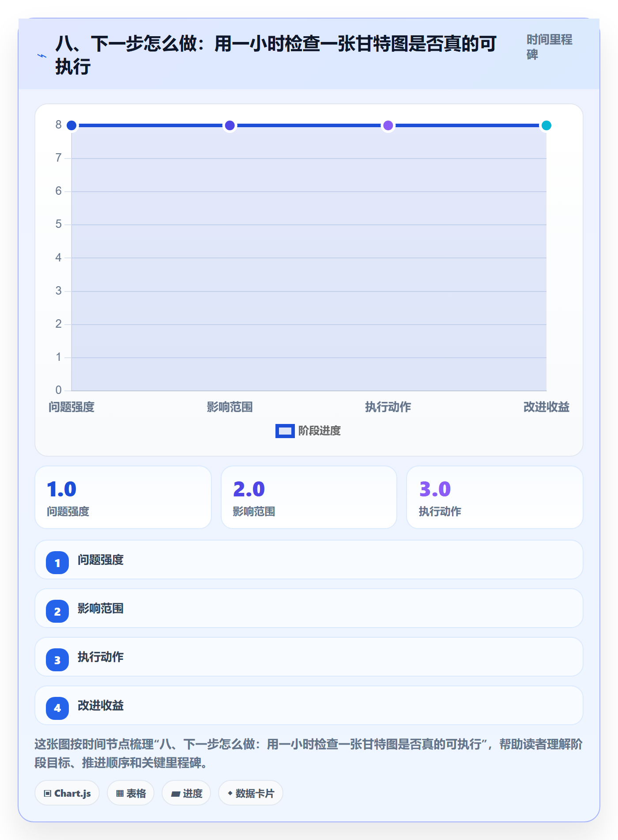Image resolution: width=618 pixels, height=840 pixels.
Task: Click the y-axis value 8
Action: 58,125
